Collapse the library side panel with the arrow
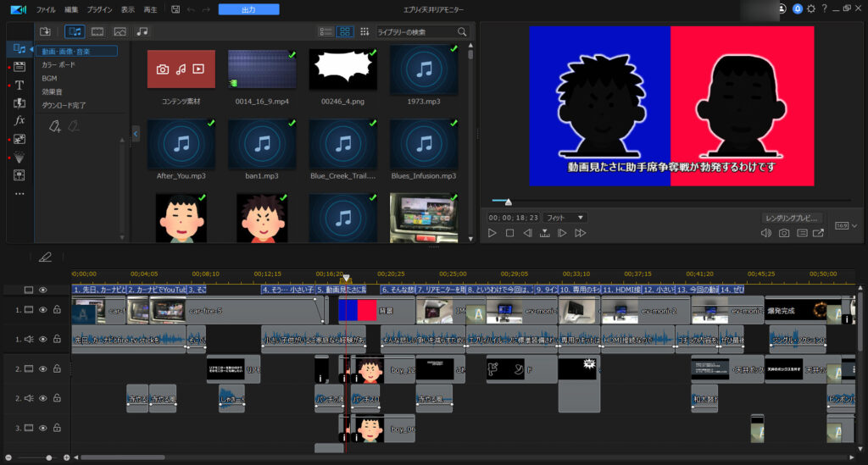Viewport: 868px width, 465px height. pos(136,133)
